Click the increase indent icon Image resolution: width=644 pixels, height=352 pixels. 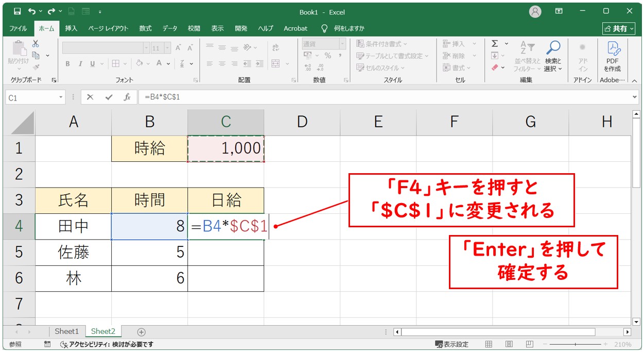260,63
